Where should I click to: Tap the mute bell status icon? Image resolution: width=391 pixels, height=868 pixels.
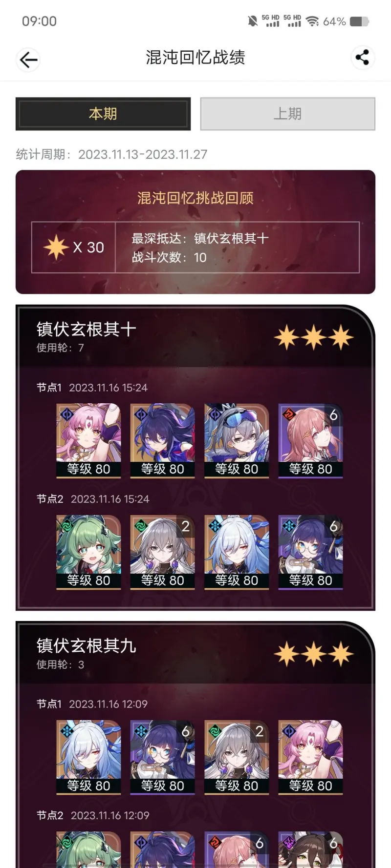coord(253,21)
